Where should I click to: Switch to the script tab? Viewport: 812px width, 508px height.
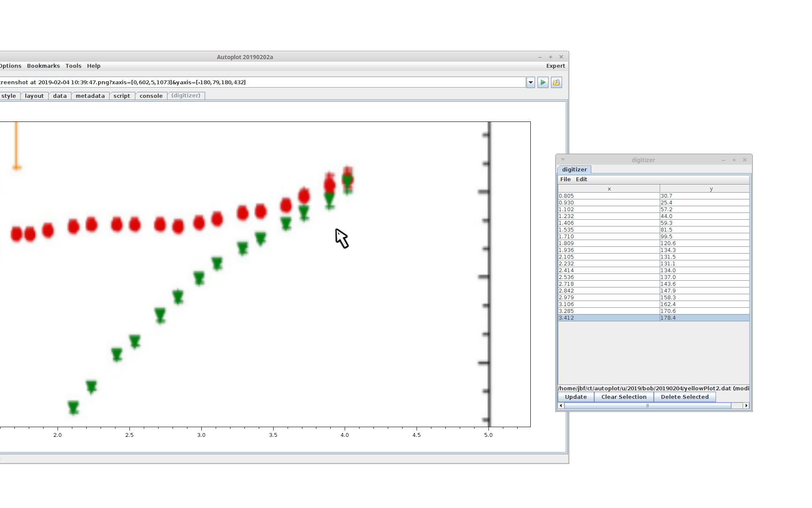click(x=122, y=96)
